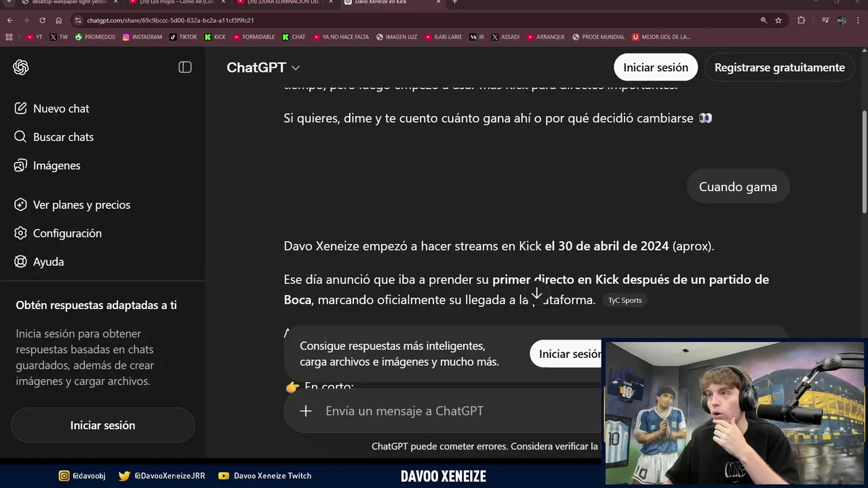Viewport: 868px width, 488px height.
Task: Click the zoom magnifier icon in address bar
Action: [764, 20]
